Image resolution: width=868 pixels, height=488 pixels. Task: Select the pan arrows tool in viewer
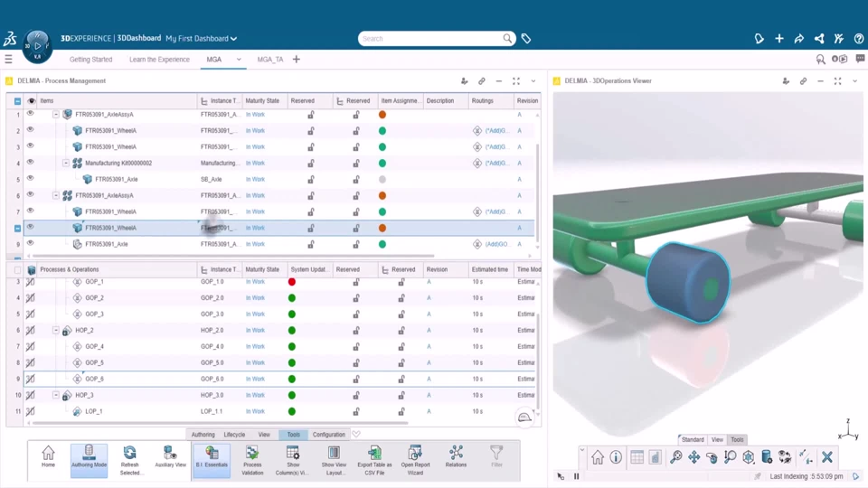coord(693,457)
